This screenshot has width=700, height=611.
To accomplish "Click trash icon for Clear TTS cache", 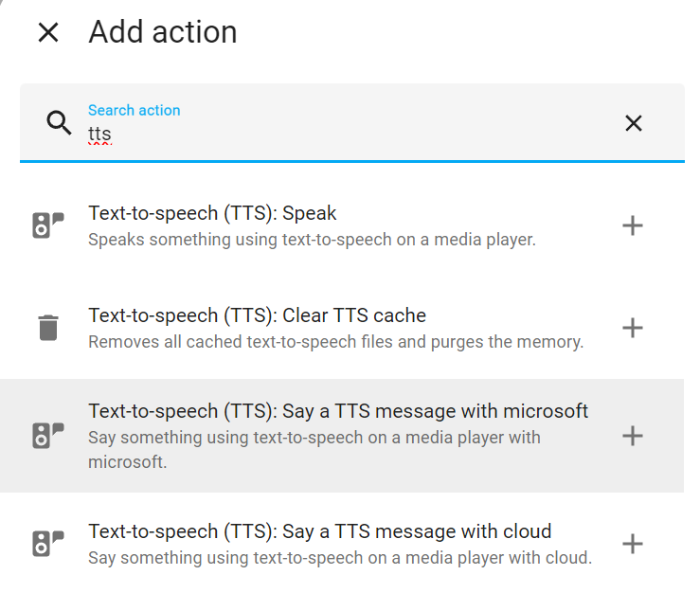I will tap(48, 328).
